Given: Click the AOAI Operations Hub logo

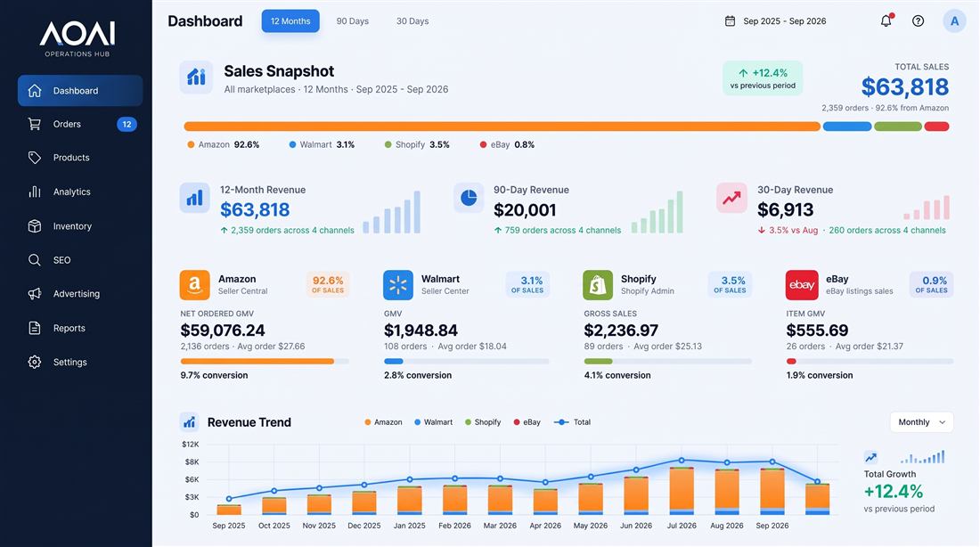Looking at the screenshot, I should [77, 39].
